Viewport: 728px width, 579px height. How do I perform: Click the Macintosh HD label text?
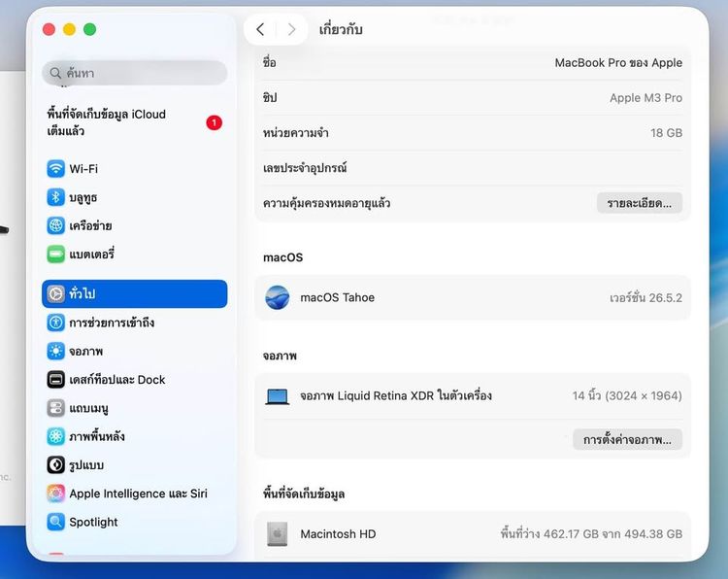click(x=338, y=534)
